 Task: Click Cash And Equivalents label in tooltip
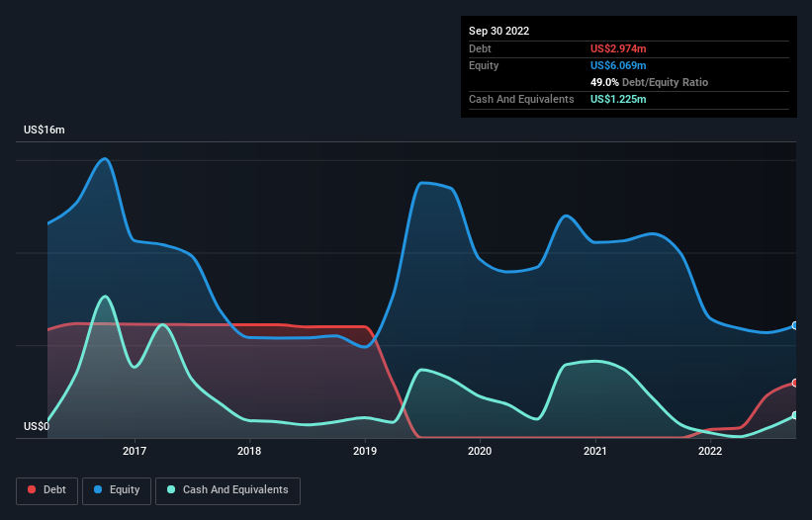point(521,99)
